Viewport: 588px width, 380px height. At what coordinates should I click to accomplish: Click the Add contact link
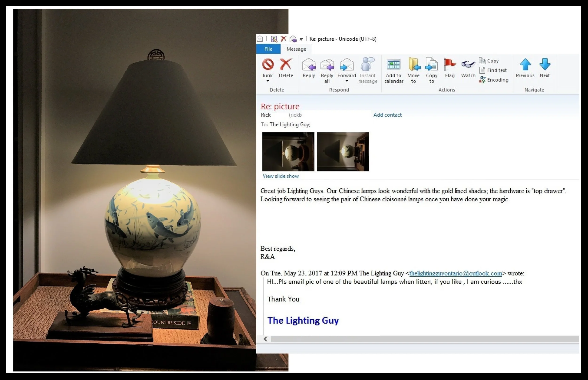tap(387, 115)
